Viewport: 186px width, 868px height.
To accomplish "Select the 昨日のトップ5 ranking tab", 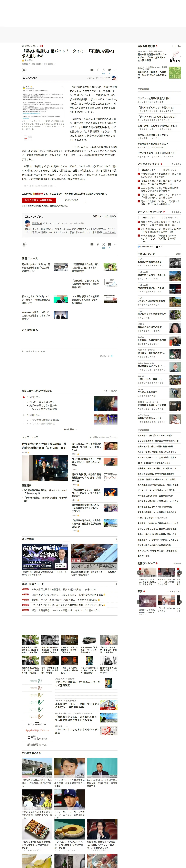I will point(170,170).
